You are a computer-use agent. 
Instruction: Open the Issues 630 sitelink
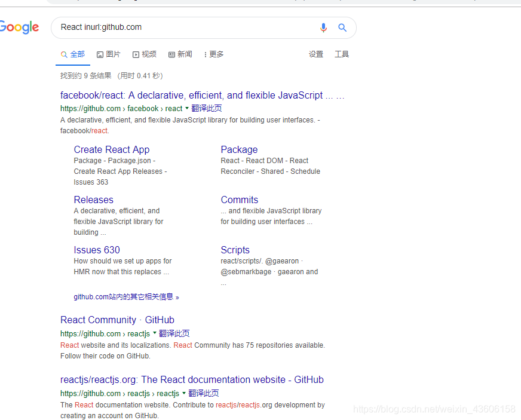97,250
